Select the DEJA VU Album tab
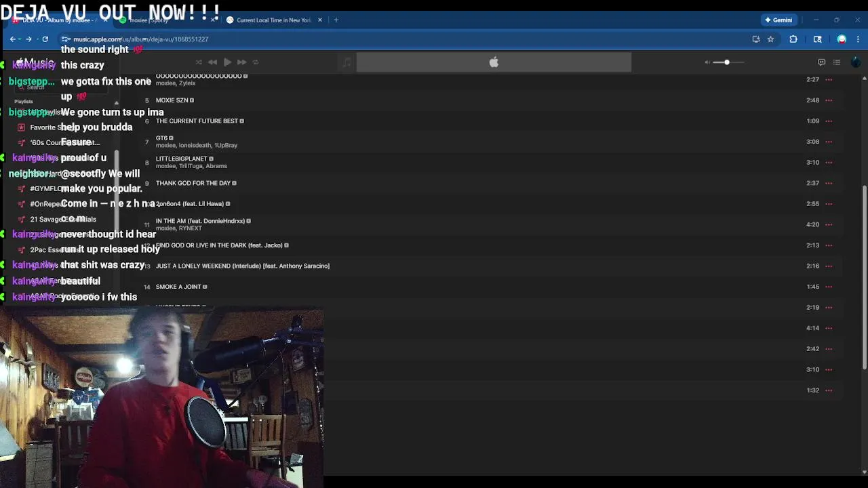This screenshot has width=868, height=488. [x=58, y=20]
